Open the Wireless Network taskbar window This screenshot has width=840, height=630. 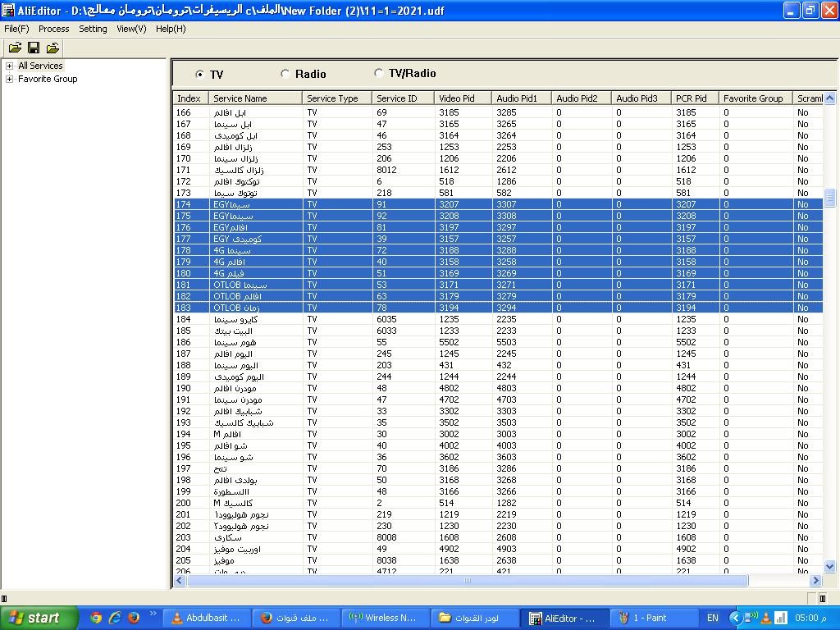[x=383, y=618]
